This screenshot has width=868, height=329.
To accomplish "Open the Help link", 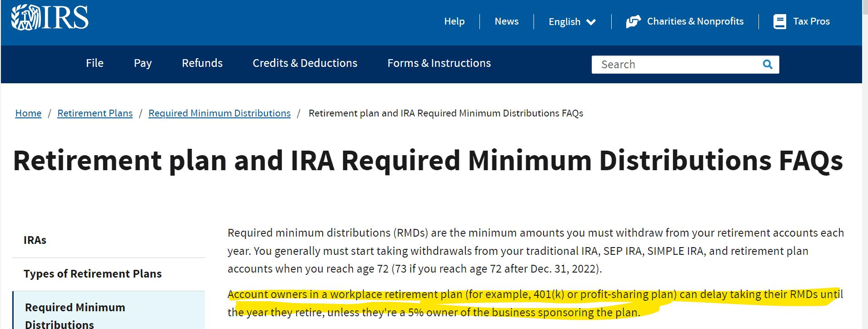I will (454, 21).
